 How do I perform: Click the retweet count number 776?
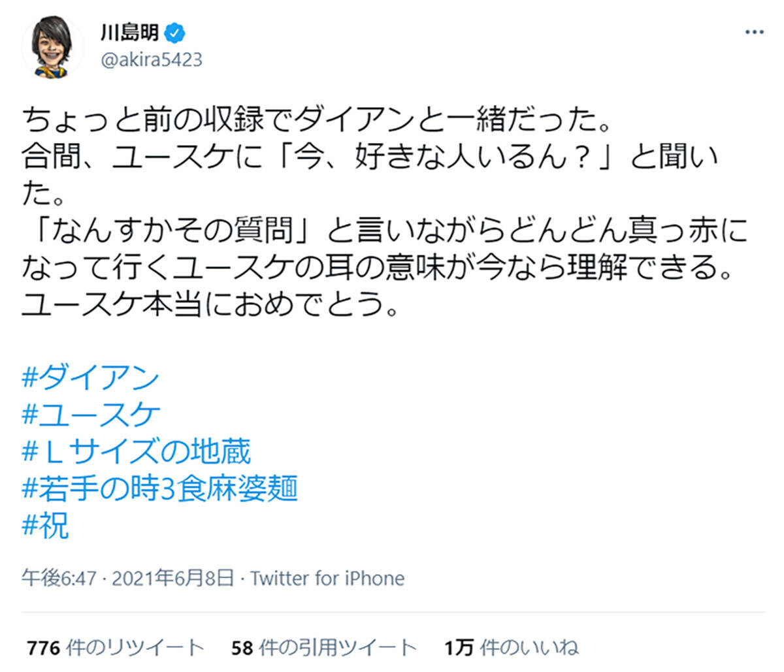pos(44,648)
